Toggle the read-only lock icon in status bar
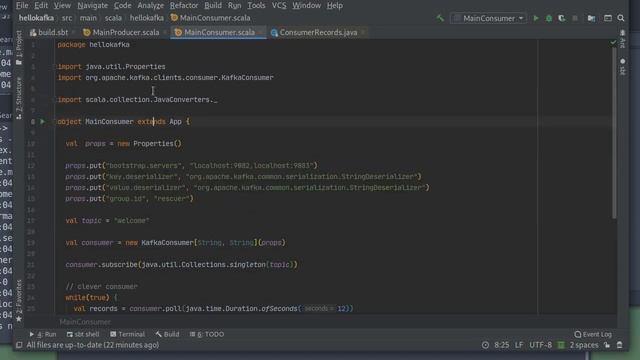This screenshot has width=640, height=360. [x=607, y=345]
